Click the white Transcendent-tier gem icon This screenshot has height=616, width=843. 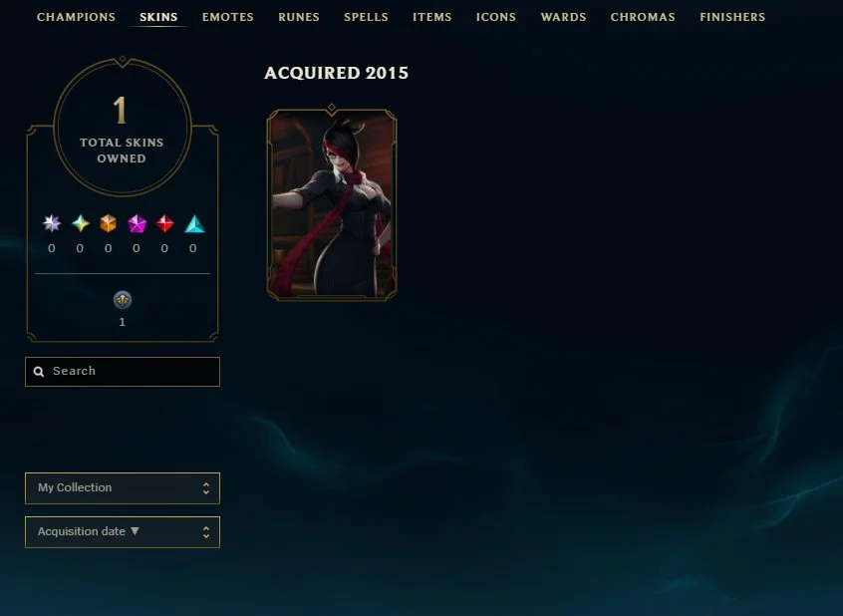click(52, 223)
